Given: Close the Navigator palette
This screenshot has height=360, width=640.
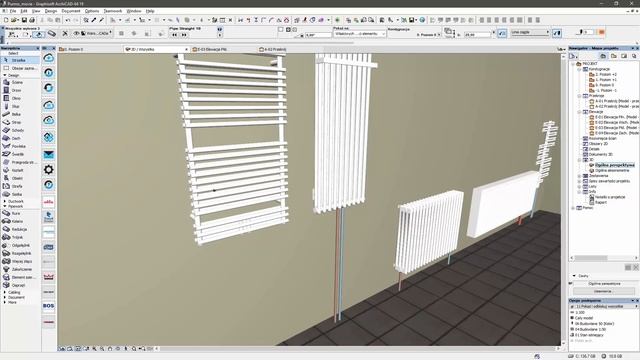Looking at the screenshot, I should pos(637,48).
